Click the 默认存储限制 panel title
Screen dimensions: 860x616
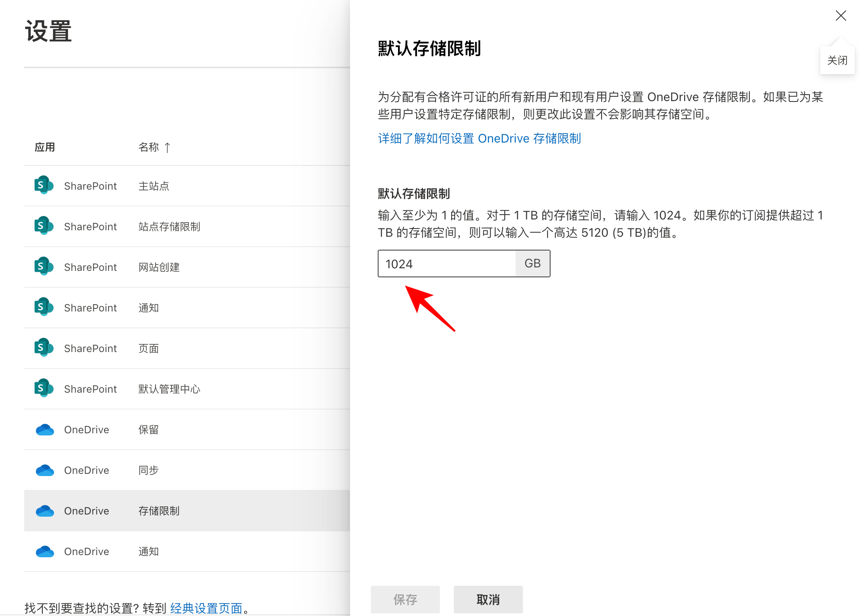point(430,48)
